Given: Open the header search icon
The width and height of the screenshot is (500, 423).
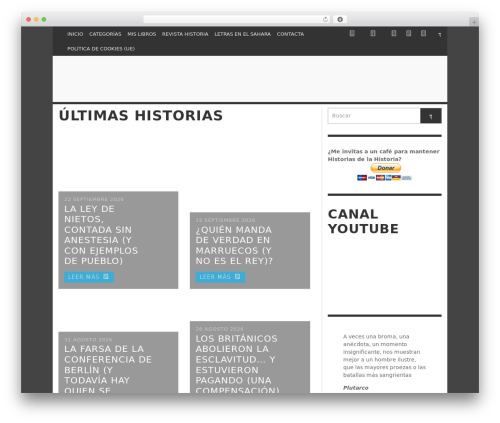Looking at the screenshot, I should pos(440,34).
